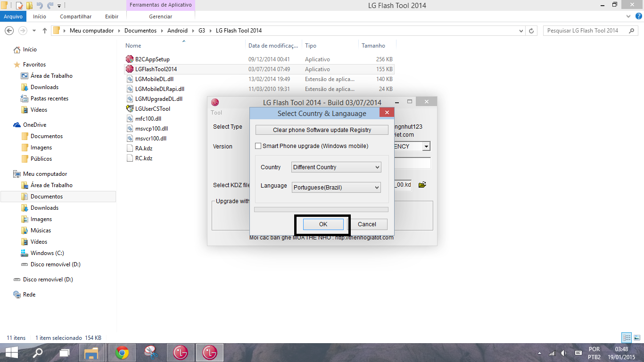Select the RC.kdz file
This screenshot has width=644, height=362.
tap(144, 158)
